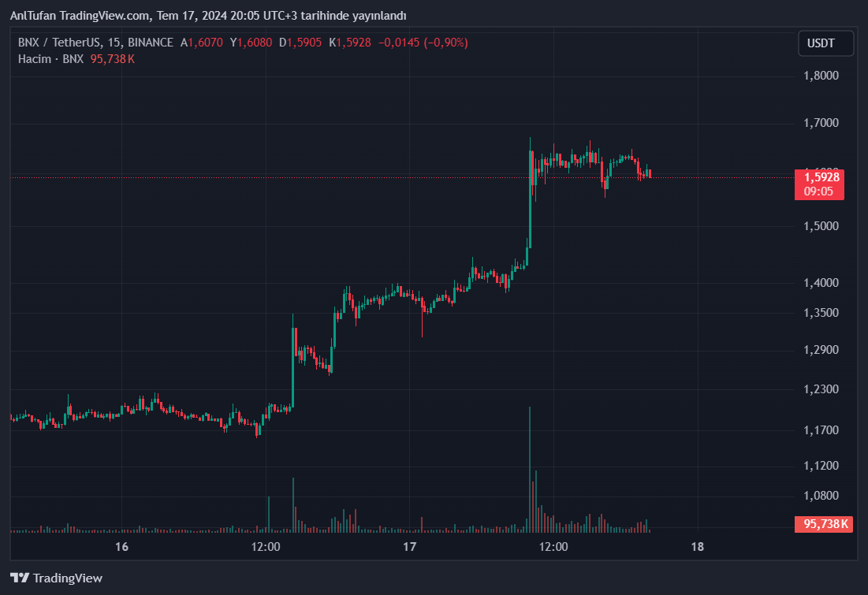Image resolution: width=868 pixels, height=595 pixels.
Task: Click the 1,4000 price axis label
Action: pos(821,283)
